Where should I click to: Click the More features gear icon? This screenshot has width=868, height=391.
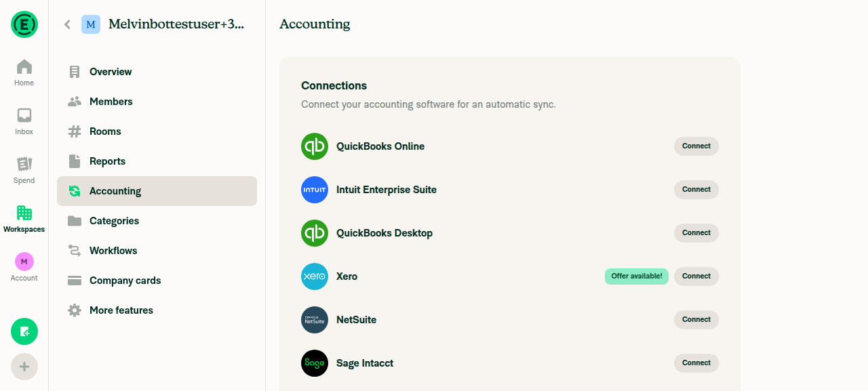click(75, 310)
